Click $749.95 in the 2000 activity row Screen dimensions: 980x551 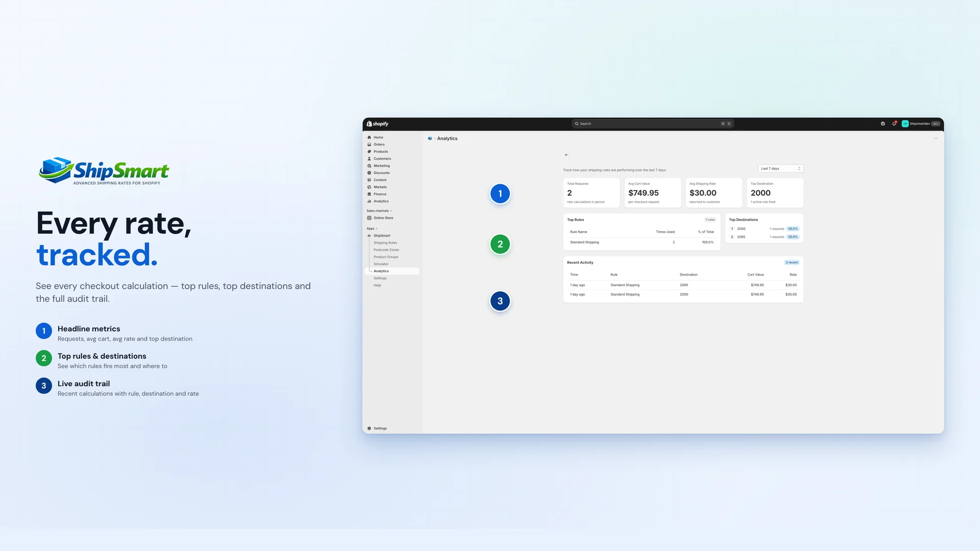757,294
